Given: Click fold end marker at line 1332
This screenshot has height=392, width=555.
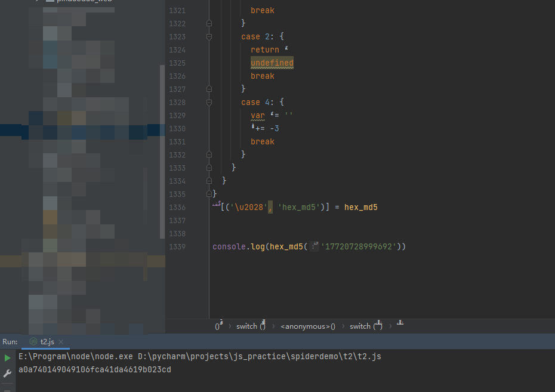Looking at the screenshot, I should click(x=209, y=155).
